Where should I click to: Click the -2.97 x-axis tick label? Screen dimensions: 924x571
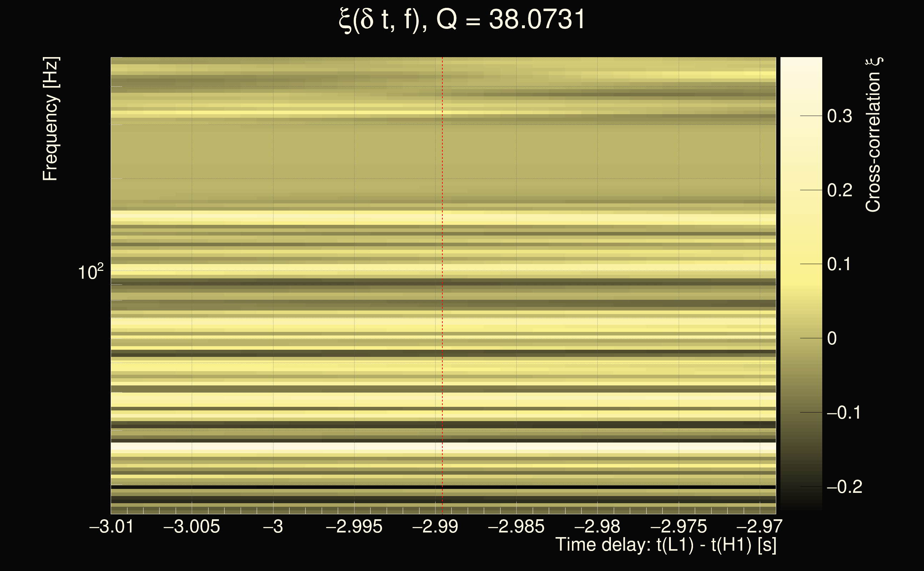click(x=759, y=526)
